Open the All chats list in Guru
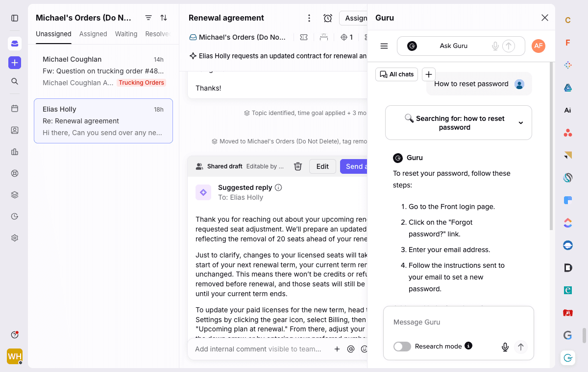 coord(396,74)
